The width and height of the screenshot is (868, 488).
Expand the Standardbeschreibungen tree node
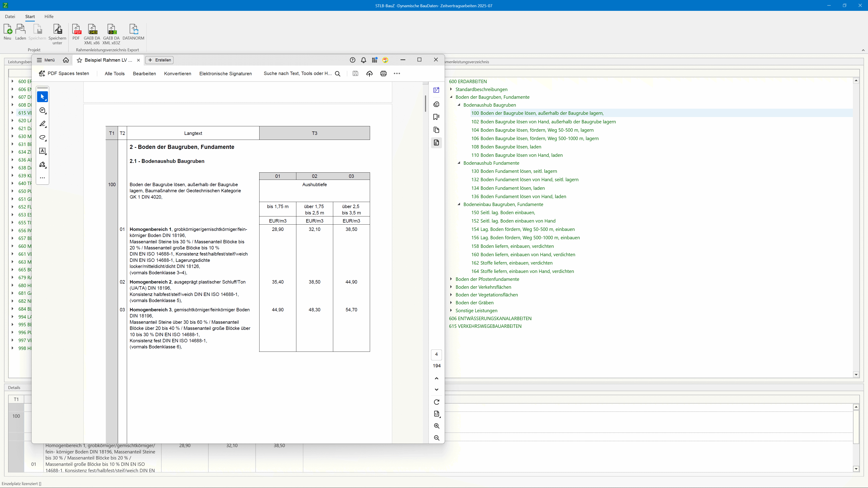coord(451,89)
